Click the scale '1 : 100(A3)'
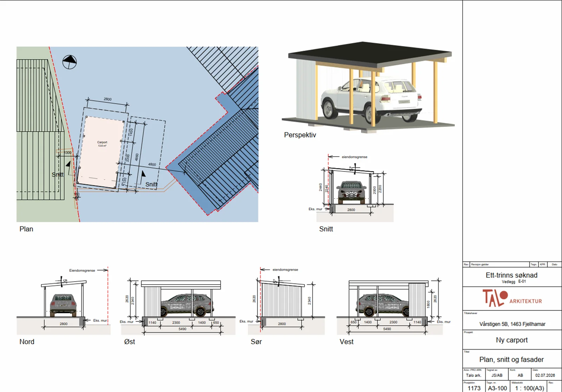The width and height of the screenshot is (562, 392). pos(530,388)
